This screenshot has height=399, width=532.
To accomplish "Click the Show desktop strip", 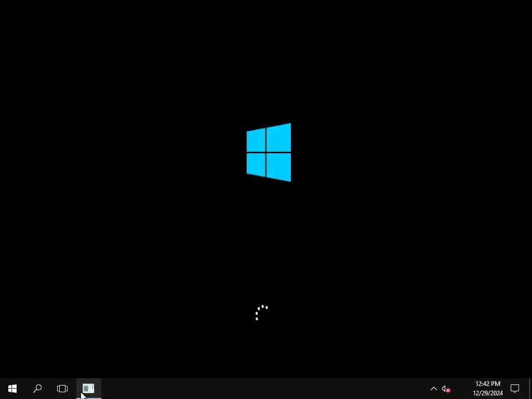I will click(x=530, y=389).
